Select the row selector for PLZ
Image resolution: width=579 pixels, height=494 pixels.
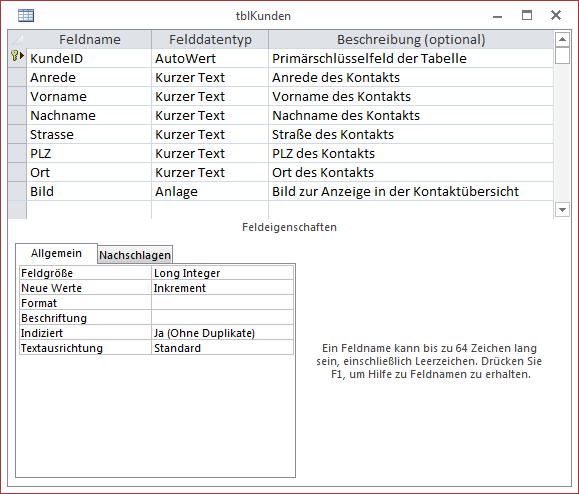pos(17,154)
